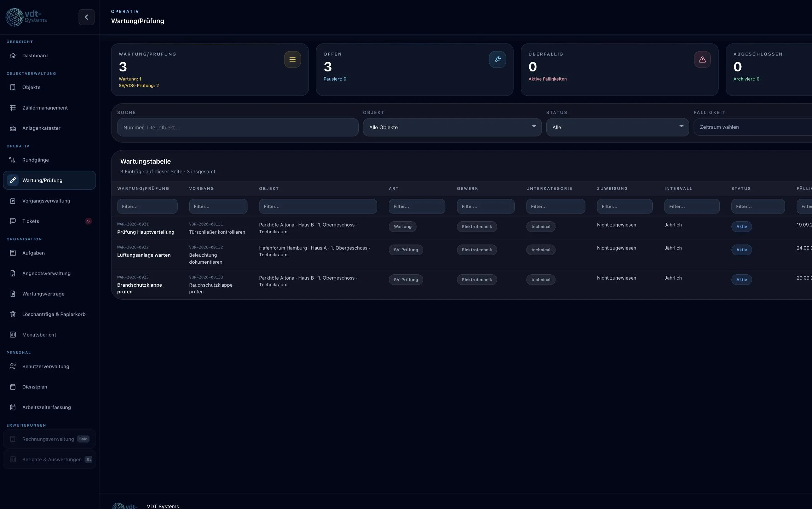Click the Filter field under Gewerk column
This screenshot has width=812, height=509.
(485, 206)
